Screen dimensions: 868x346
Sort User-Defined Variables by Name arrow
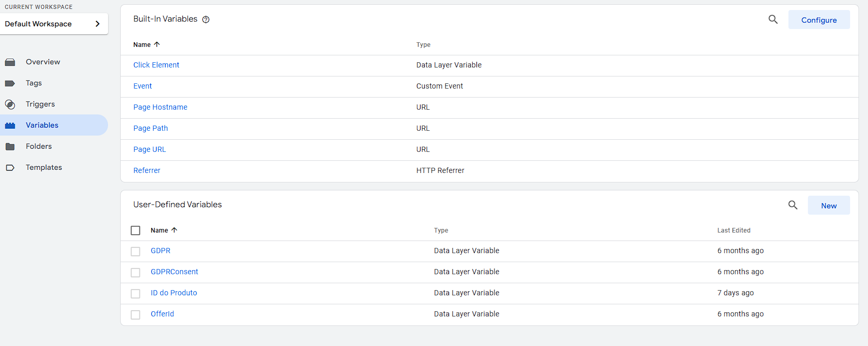(174, 230)
